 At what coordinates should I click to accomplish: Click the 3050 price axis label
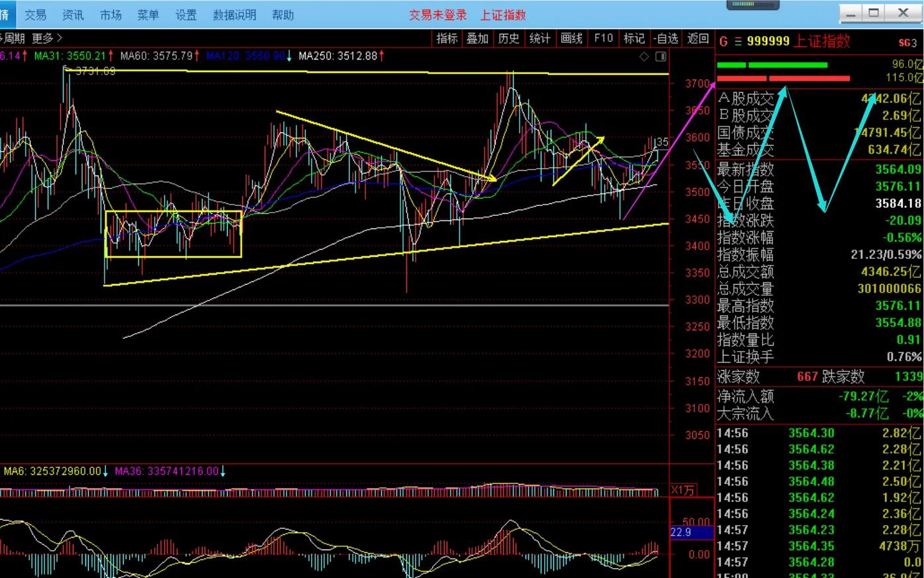click(698, 435)
